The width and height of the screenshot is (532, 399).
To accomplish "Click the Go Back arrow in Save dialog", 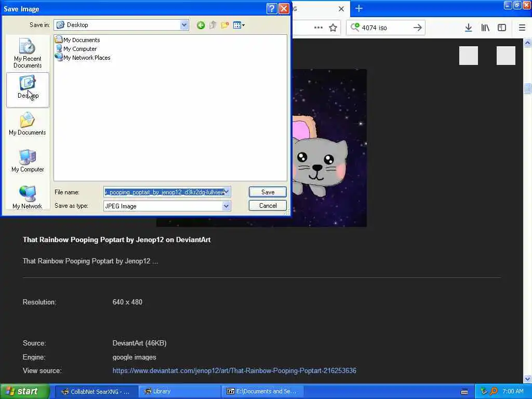I will 201,25.
